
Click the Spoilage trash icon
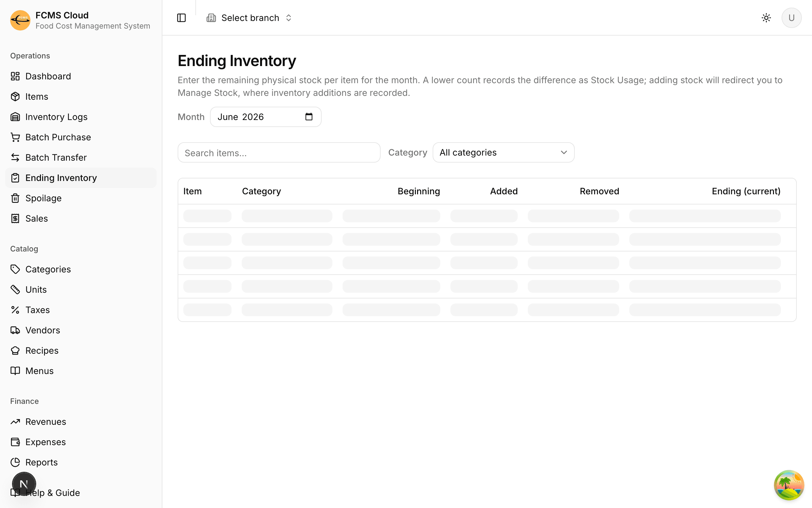[15, 198]
